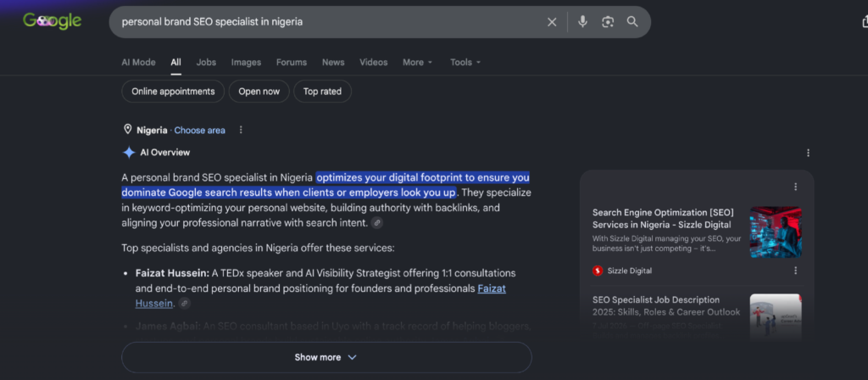Apply the Top rated filter chip
The height and width of the screenshot is (380, 868).
point(322,92)
